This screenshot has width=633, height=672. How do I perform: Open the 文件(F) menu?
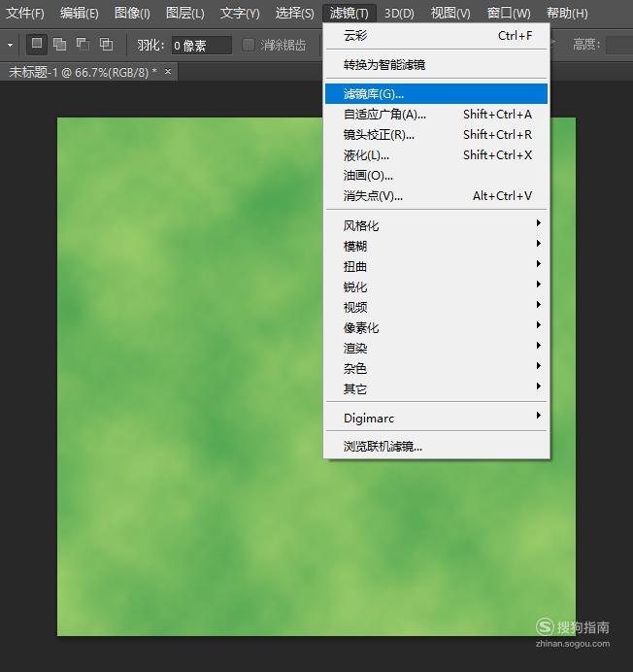point(25,14)
